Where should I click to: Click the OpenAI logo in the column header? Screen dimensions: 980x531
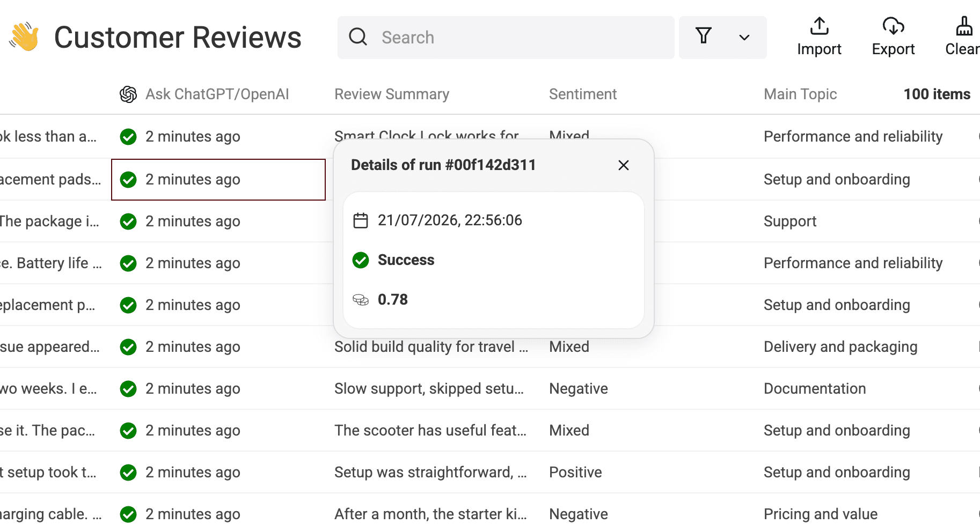pos(128,94)
